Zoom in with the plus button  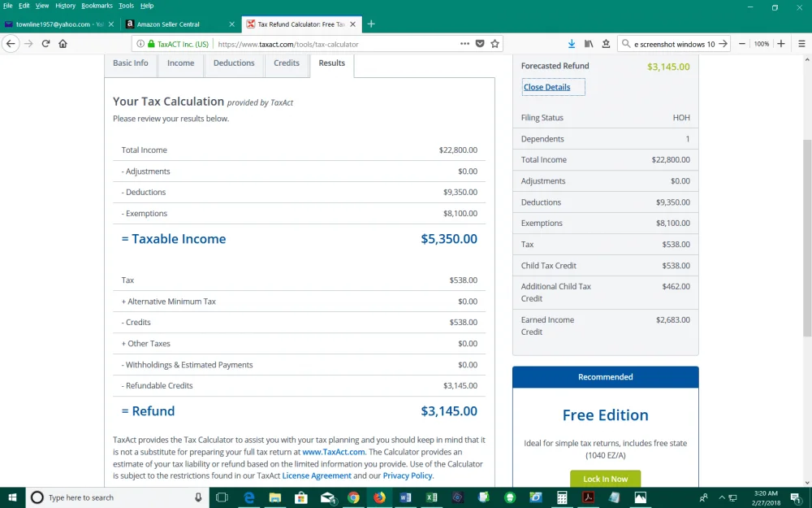point(781,44)
